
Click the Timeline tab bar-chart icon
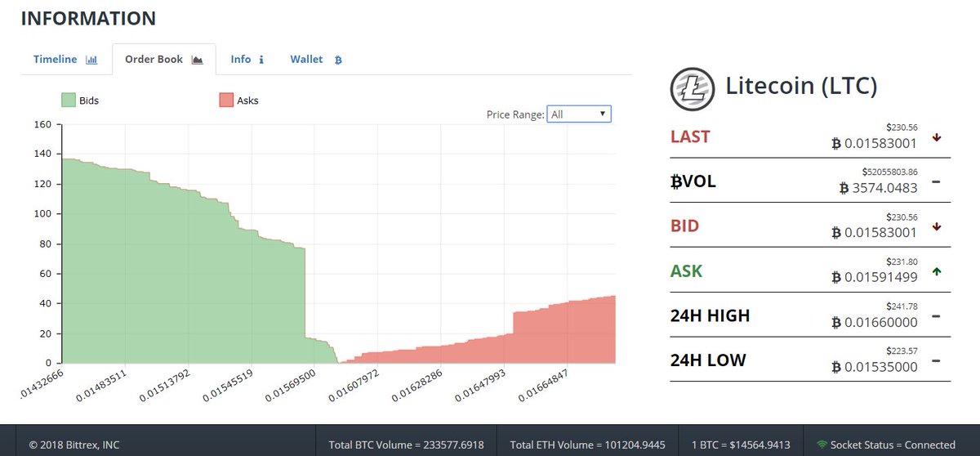pyautogui.click(x=91, y=60)
